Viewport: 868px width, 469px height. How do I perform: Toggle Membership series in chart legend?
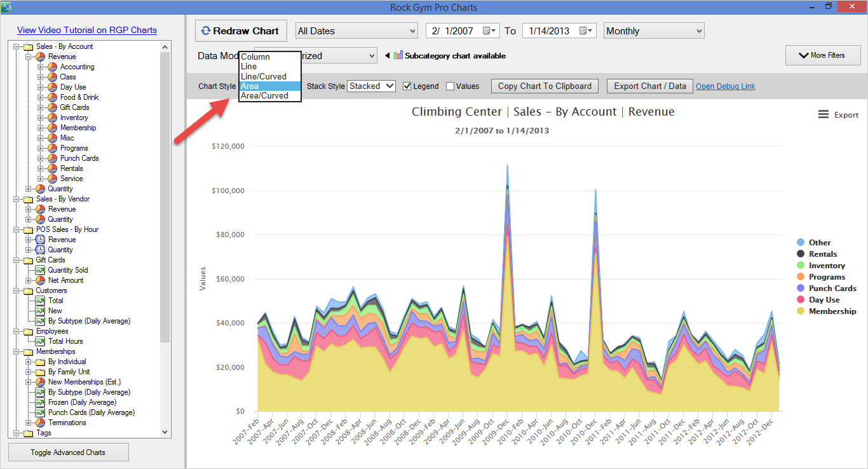(827, 311)
